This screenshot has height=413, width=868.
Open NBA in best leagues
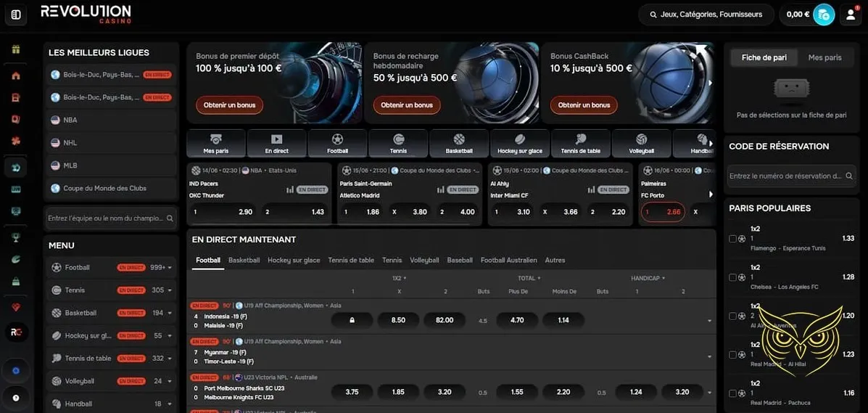[x=112, y=120]
